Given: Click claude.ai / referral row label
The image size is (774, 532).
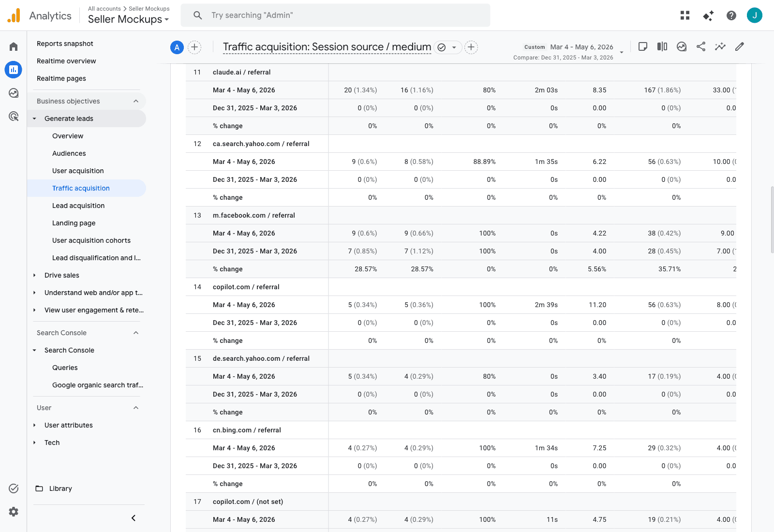Looking at the screenshot, I should point(242,72).
